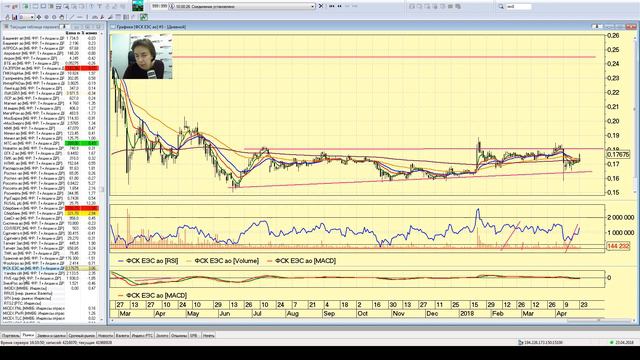Click the first playback rewind icon
Screen dimensions: 640x360
[x=331, y=6]
